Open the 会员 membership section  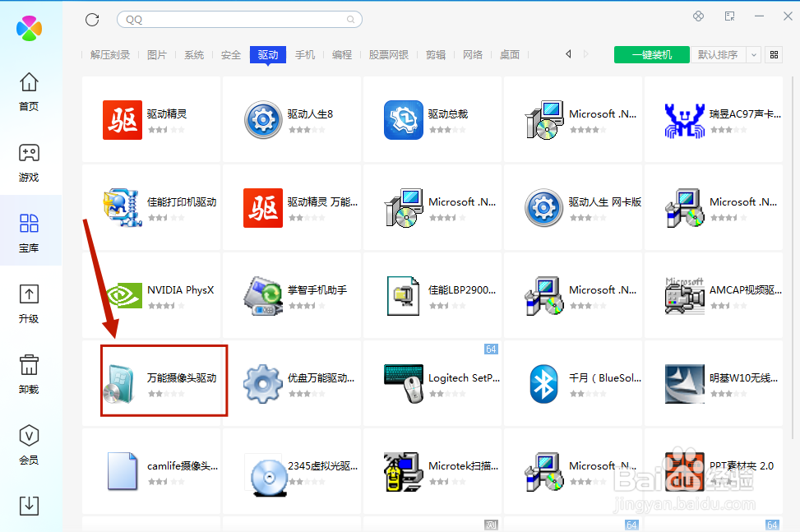(29, 446)
